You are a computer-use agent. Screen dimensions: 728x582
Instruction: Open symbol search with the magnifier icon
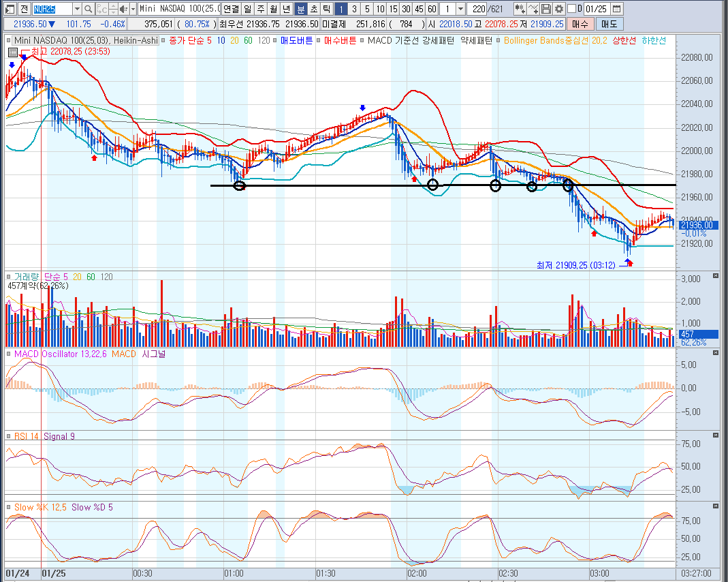tap(89, 8)
